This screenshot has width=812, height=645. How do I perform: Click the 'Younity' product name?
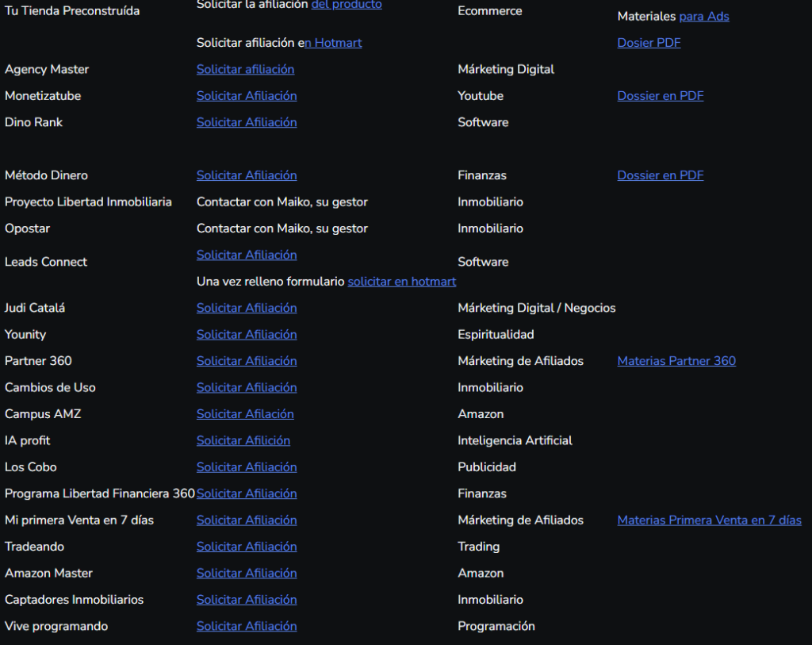click(25, 335)
